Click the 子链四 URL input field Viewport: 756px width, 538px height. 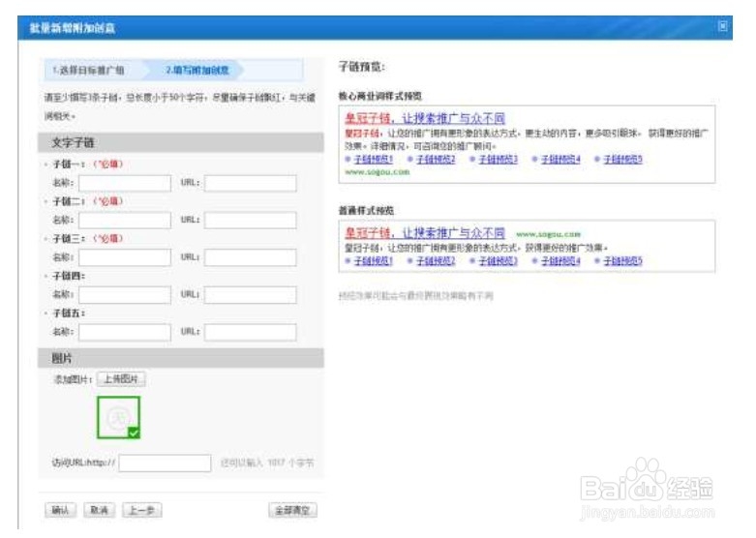tap(251, 294)
